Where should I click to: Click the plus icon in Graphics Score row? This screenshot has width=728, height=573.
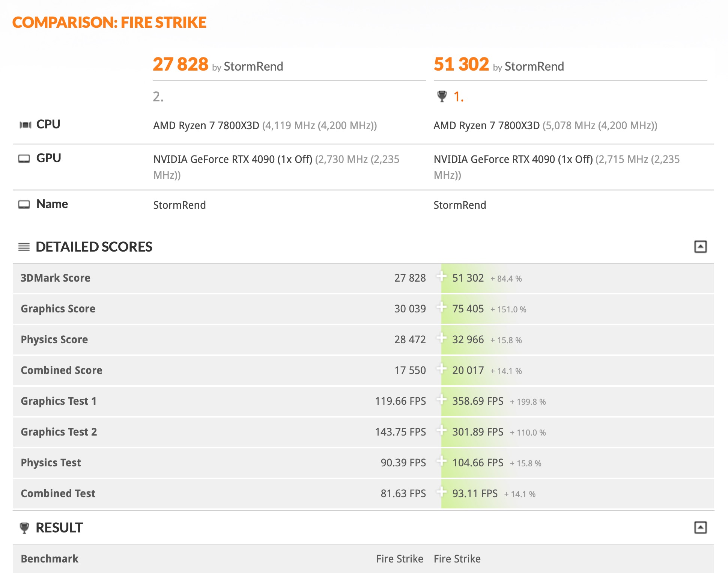click(x=442, y=307)
